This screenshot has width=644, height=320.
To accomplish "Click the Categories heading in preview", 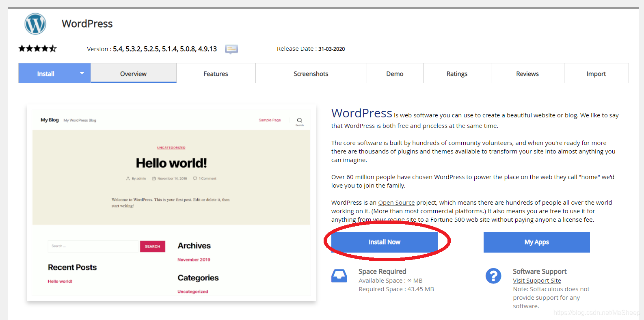I will tap(198, 278).
